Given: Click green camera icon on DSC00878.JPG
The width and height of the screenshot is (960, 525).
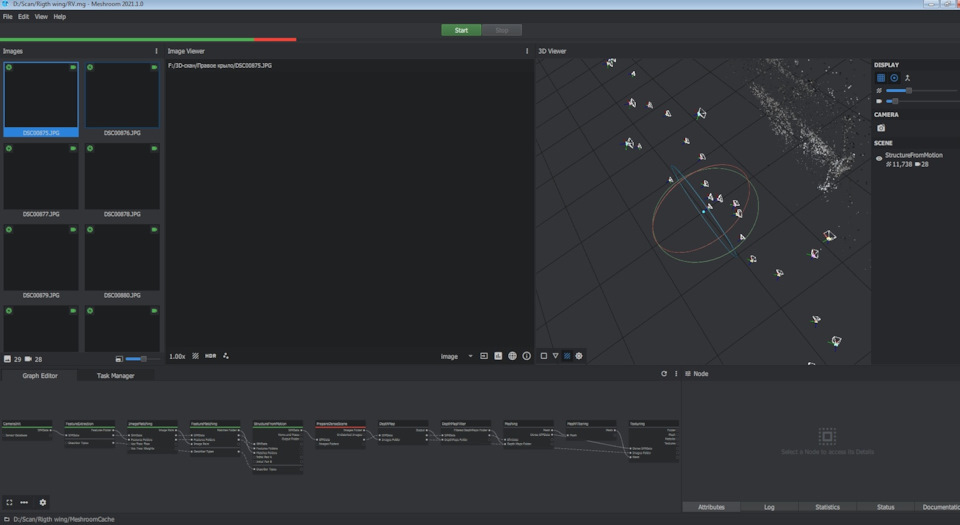Looking at the screenshot, I should click(x=154, y=148).
